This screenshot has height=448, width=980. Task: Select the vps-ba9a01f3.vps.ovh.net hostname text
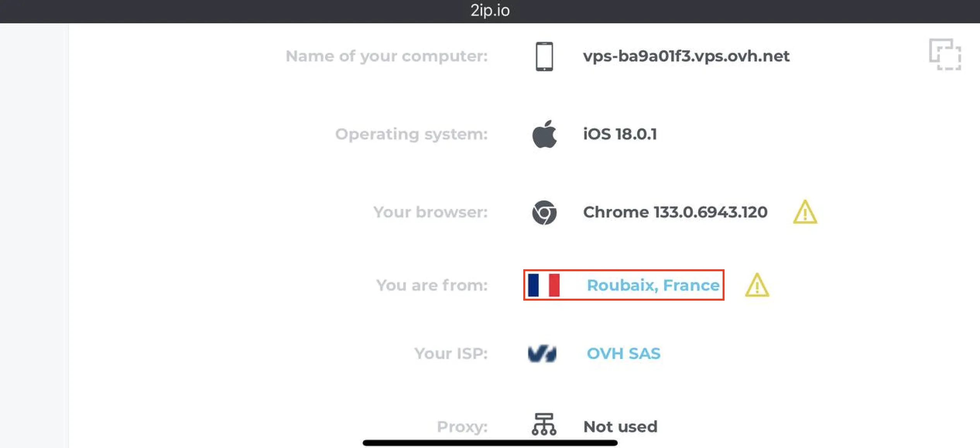(x=686, y=56)
